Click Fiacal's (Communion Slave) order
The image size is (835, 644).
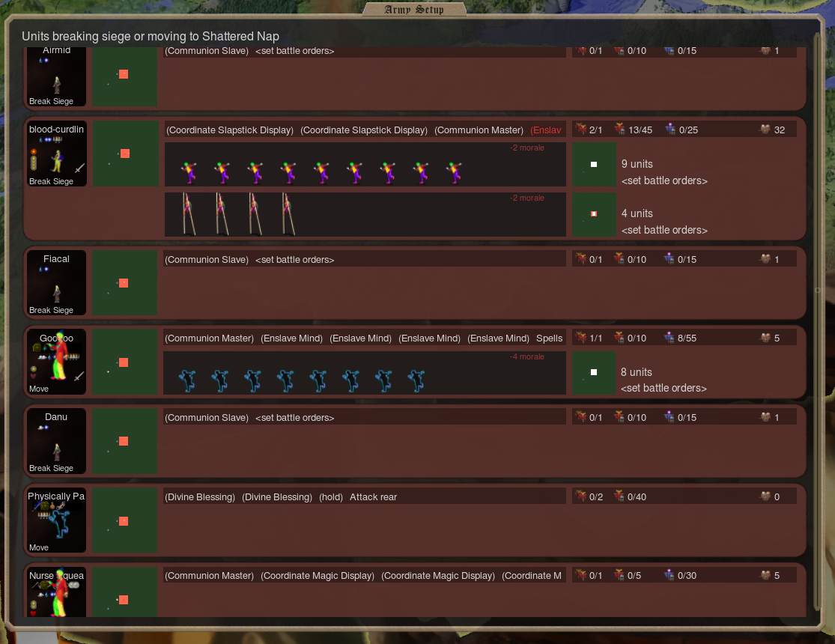click(x=207, y=259)
